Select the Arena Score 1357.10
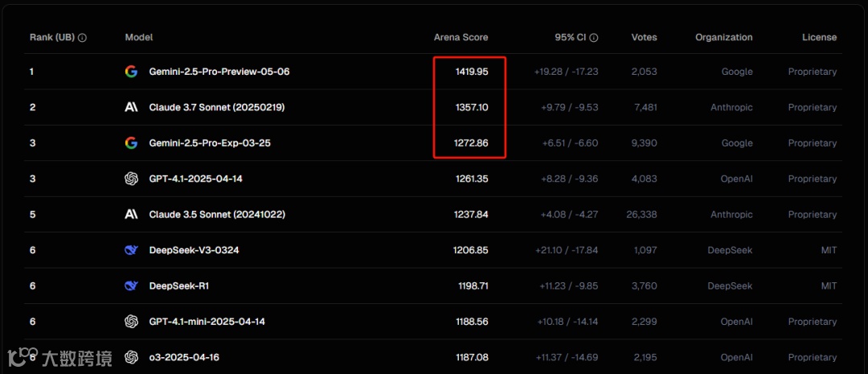Image resolution: width=868 pixels, height=374 pixels. tap(471, 108)
